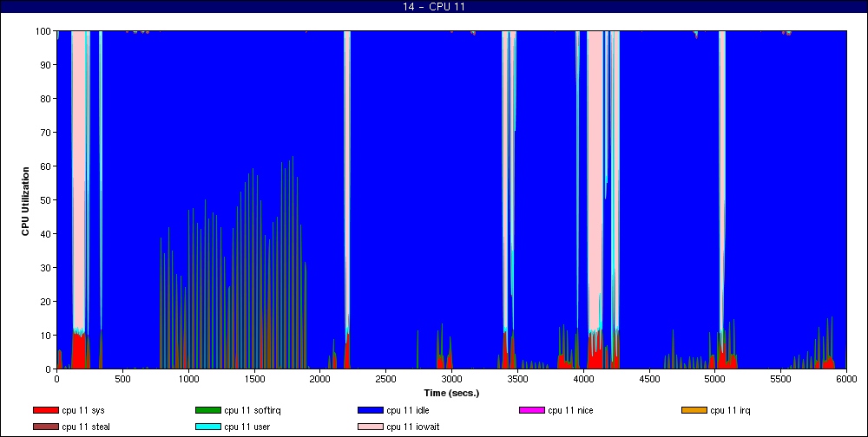Click the 70 label on utilization axis
This screenshot has height=437, width=868.
click(47, 132)
